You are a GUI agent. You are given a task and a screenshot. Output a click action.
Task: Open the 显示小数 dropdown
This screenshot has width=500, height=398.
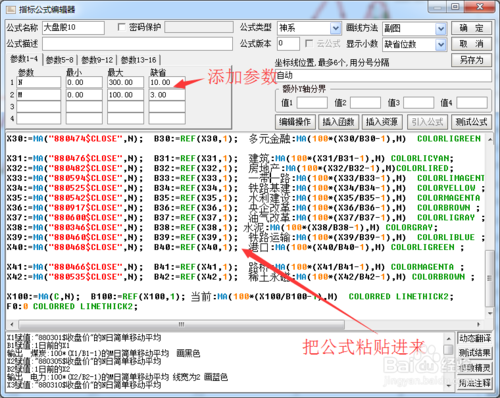pos(441,44)
